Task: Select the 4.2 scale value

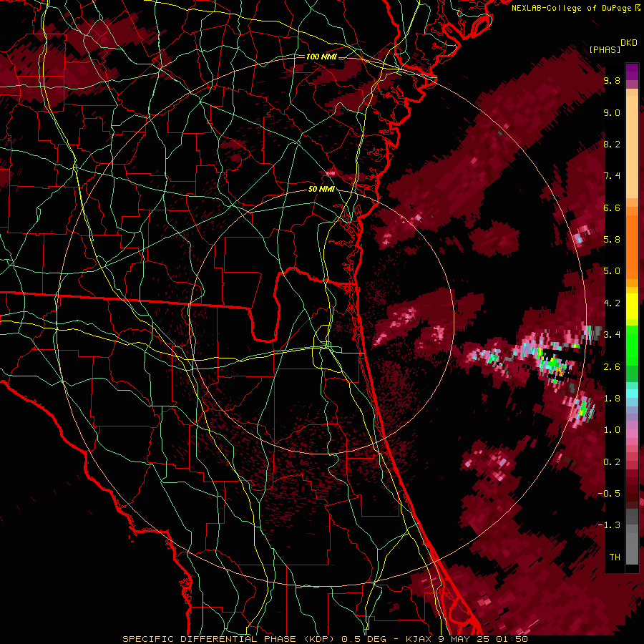Action: (612, 303)
